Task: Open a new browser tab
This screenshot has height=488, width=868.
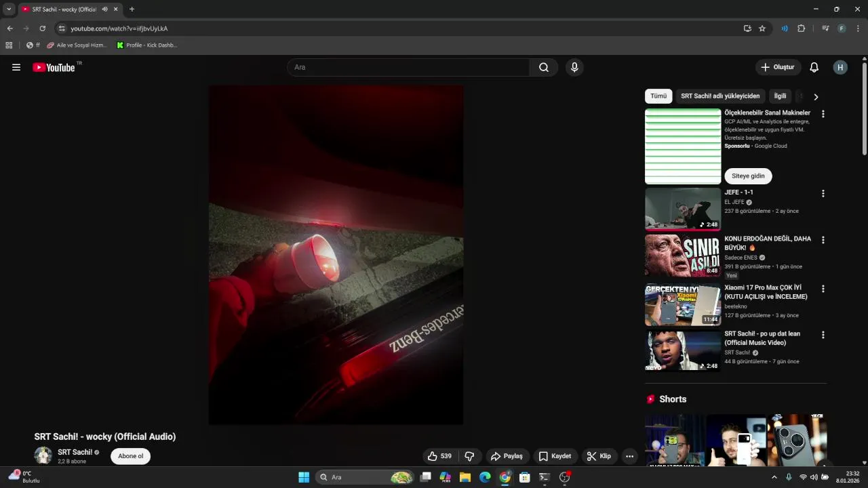Action: [x=132, y=9]
